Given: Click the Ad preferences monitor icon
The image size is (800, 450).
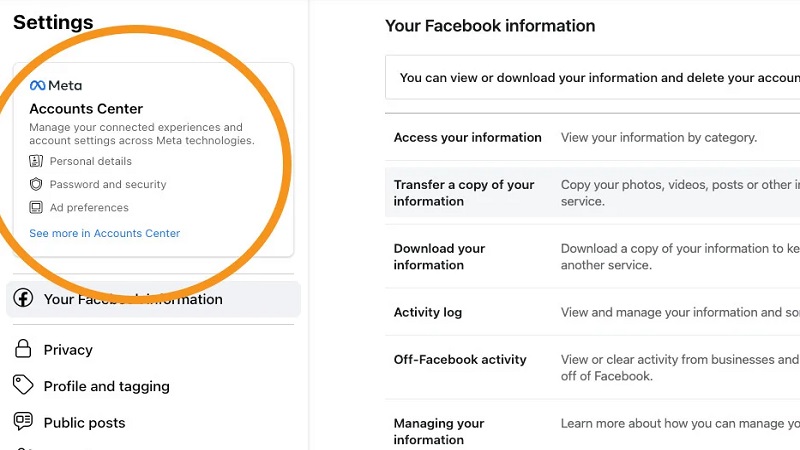Looking at the screenshot, I should (36, 208).
